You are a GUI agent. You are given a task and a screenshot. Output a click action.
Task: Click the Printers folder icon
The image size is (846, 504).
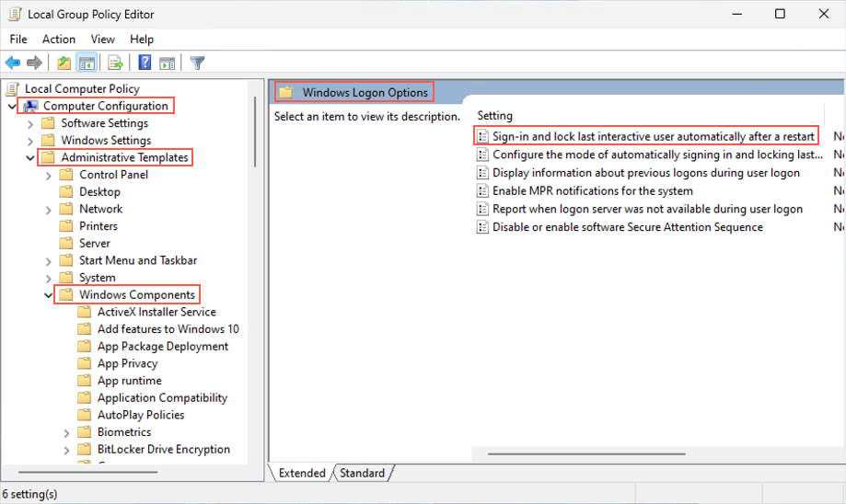click(66, 226)
